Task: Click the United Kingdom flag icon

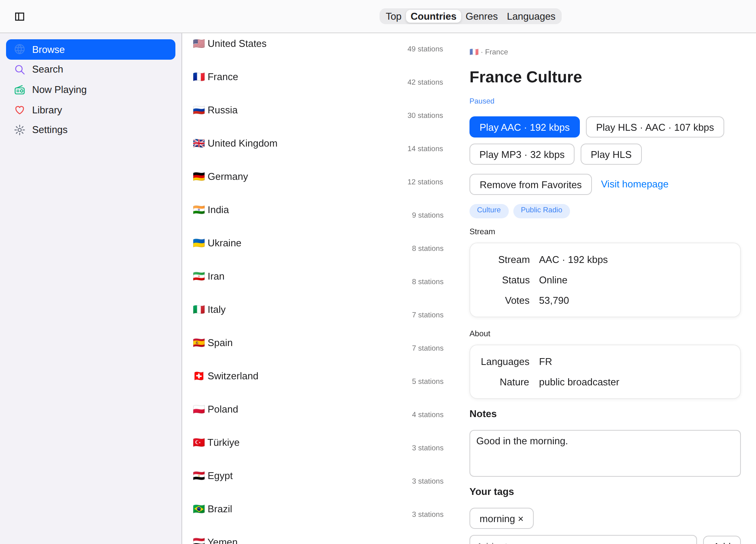Action: (x=199, y=144)
